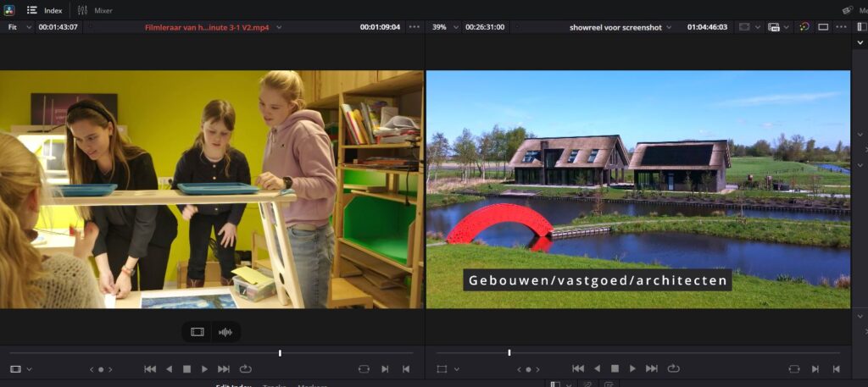Go to next edit point in timeline viewer
The width and height of the screenshot is (868, 387).
pos(537,369)
